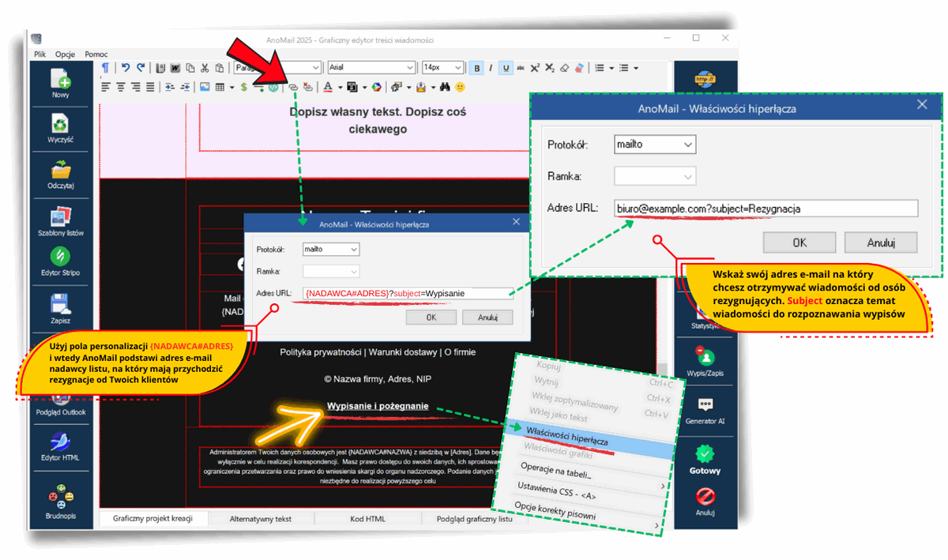948x560 pixels.
Task: Click the red font color (A) icon
Action: click(329, 87)
